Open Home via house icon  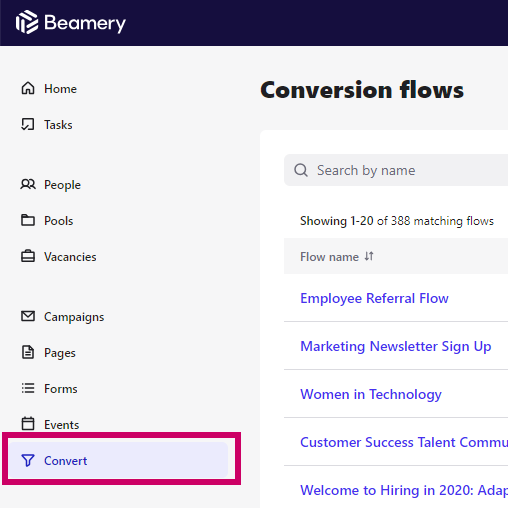click(28, 88)
